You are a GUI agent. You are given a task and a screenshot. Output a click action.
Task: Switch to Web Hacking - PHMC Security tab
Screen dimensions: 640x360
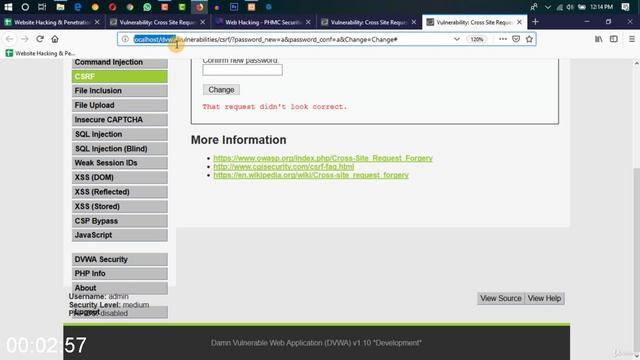(x=263, y=22)
